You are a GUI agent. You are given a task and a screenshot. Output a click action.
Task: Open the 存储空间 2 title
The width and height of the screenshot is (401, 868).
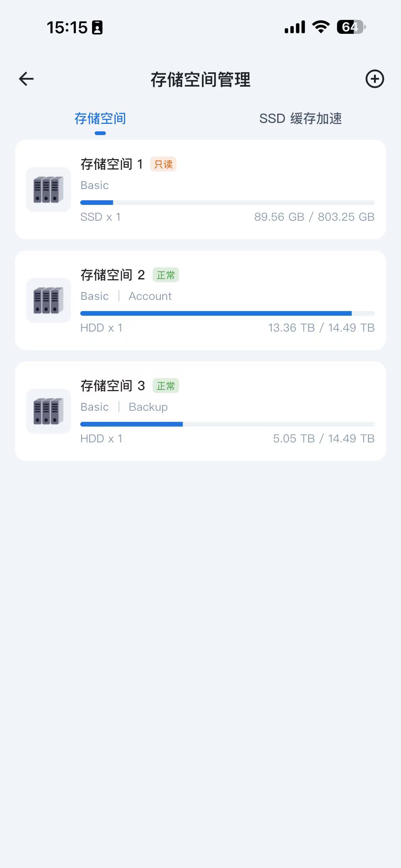[x=113, y=275]
